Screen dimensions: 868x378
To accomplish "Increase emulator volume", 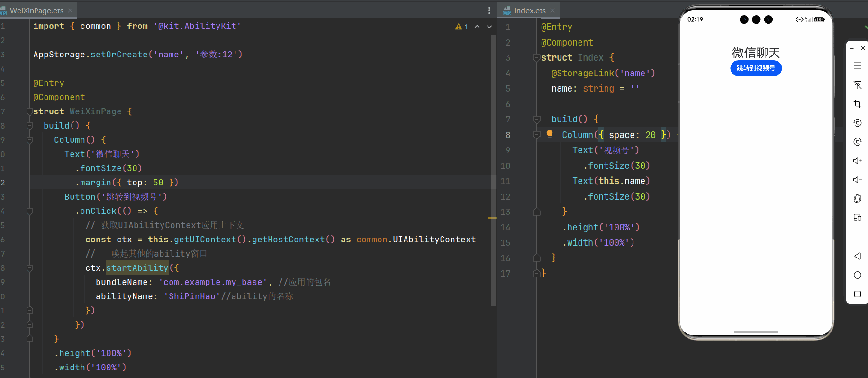I will click(x=857, y=161).
